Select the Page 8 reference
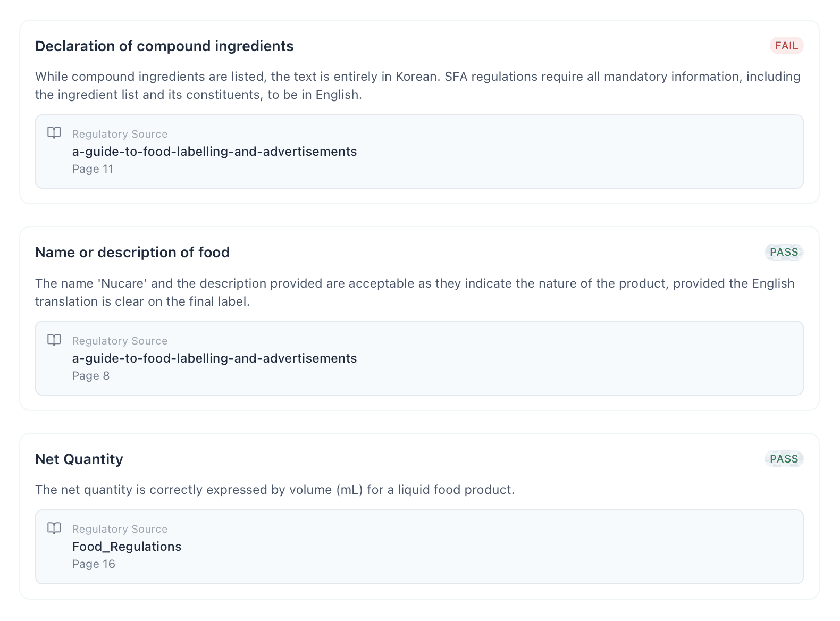 coord(91,376)
